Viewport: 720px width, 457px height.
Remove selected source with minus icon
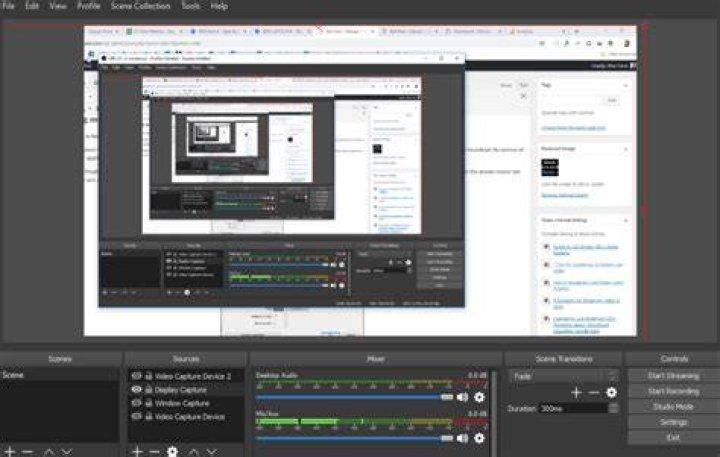click(x=154, y=451)
